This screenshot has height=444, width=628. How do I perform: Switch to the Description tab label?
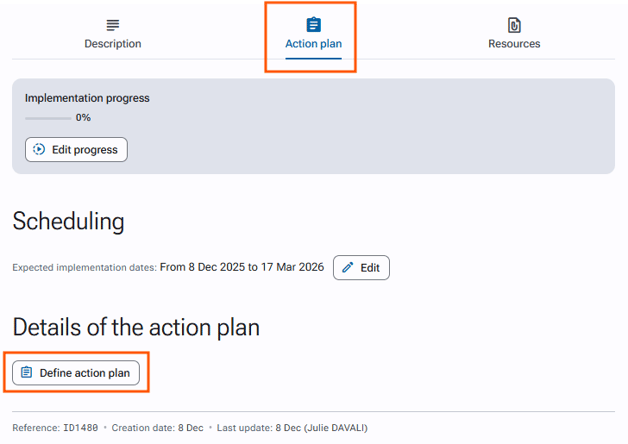coord(113,44)
